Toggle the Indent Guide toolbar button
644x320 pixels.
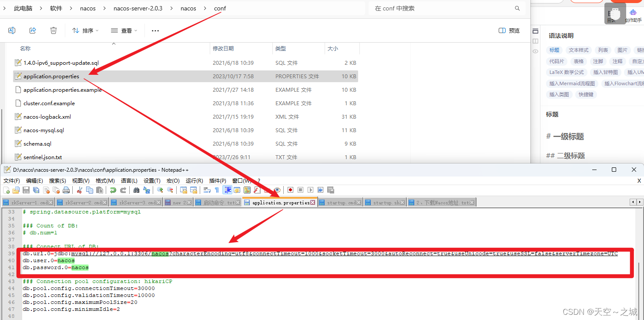point(227,190)
